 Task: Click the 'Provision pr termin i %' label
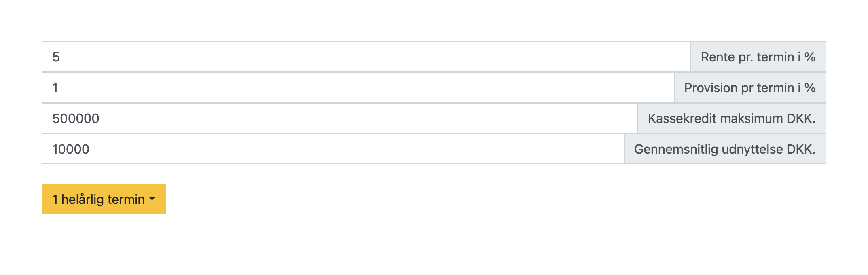coord(749,88)
